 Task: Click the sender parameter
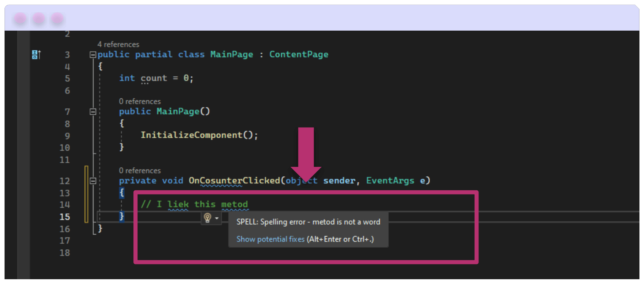pyautogui.click(x=339, y=180)
